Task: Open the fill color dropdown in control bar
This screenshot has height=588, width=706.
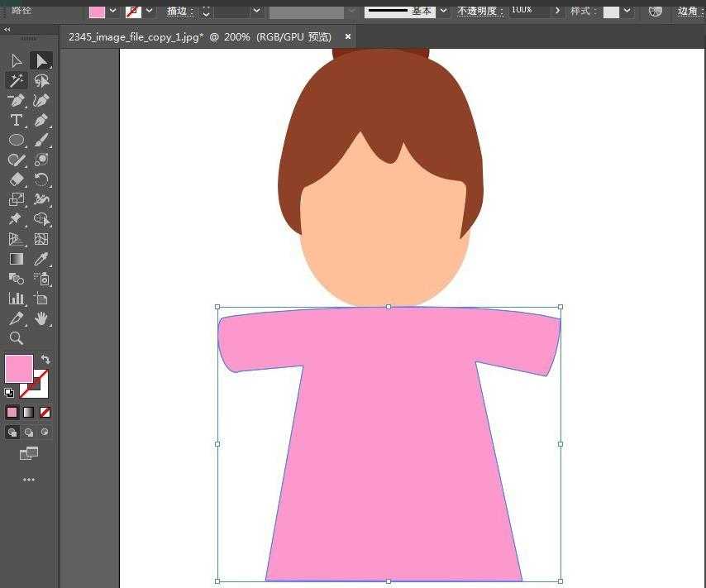Action: [112, 12]
